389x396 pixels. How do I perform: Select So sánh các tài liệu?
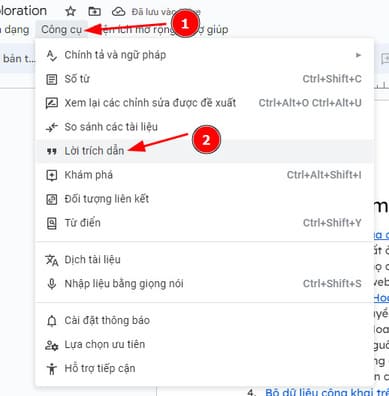204,127
